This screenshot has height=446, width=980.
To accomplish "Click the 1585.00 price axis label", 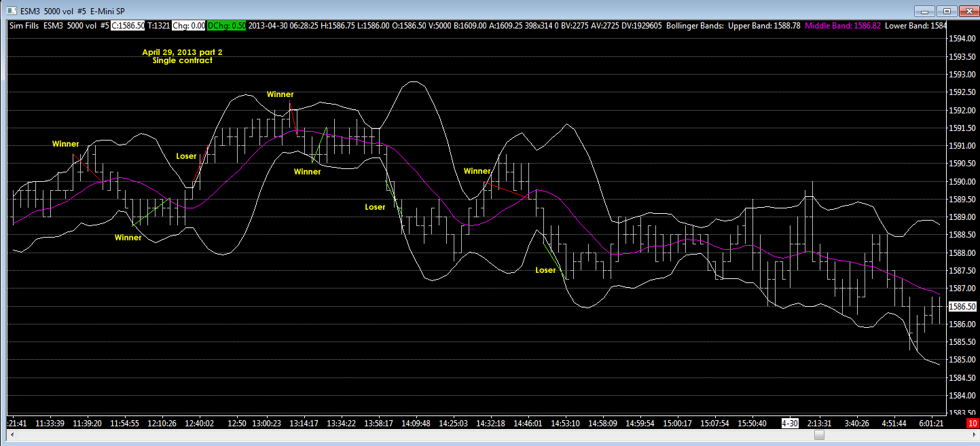I will pos(964,360).
